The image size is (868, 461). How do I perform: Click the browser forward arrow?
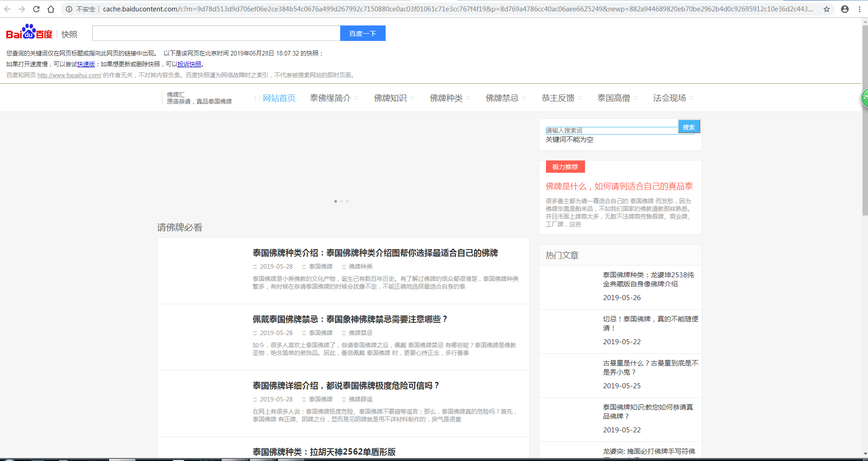tap(22, 9)
